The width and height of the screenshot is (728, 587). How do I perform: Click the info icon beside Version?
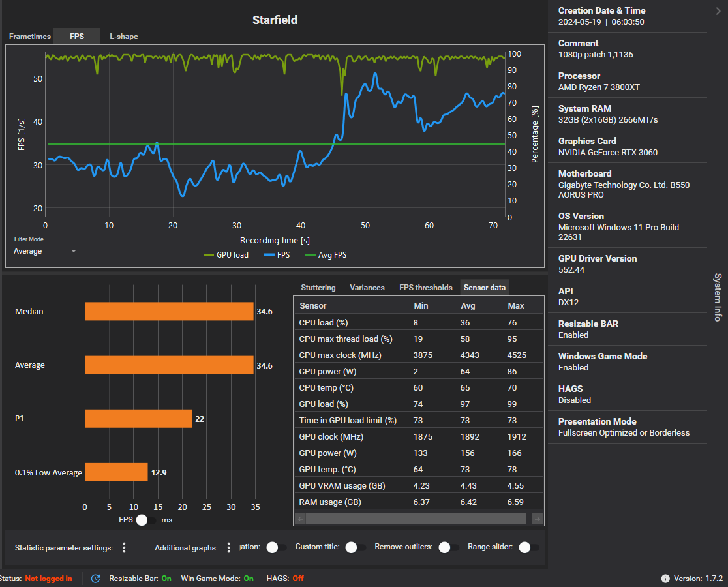pos(665,578)
